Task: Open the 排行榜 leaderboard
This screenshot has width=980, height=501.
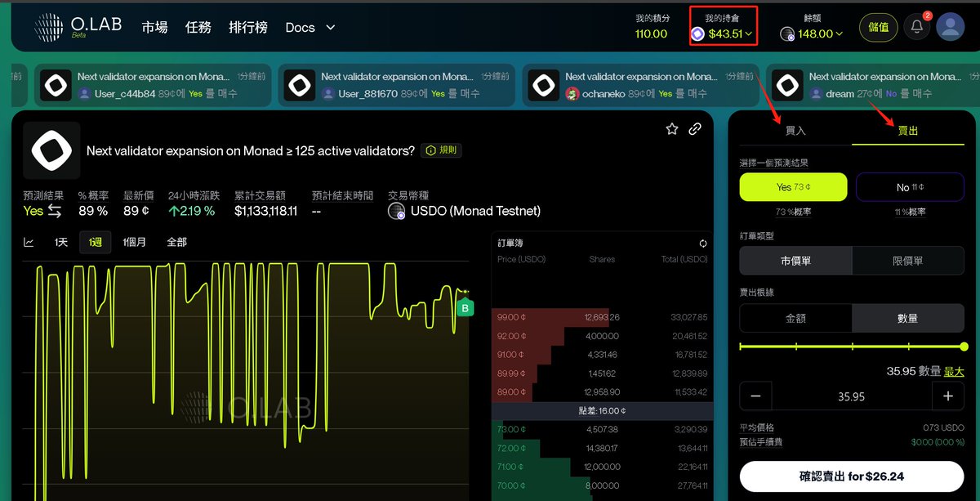Action: point(249,27)
